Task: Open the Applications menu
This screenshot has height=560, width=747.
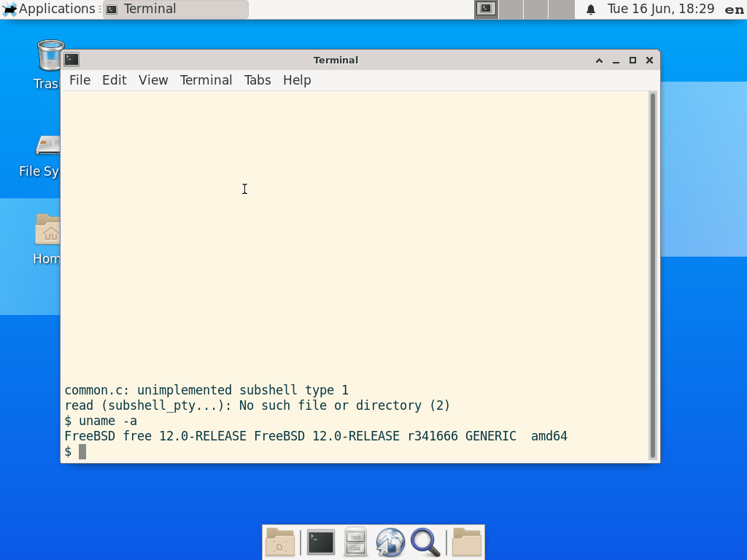Action: [x=50, y=9]
